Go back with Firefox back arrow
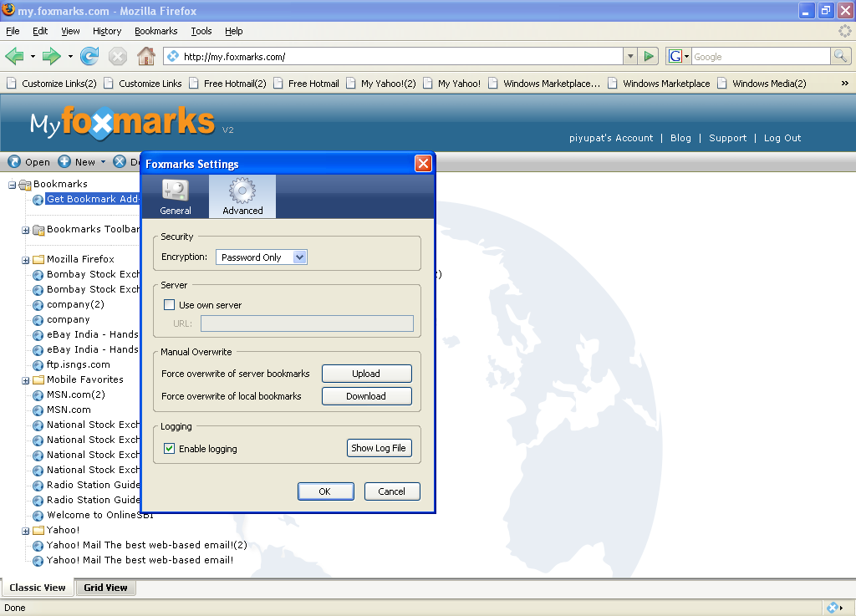The image size is (856, 616). (x=15, y=56)
